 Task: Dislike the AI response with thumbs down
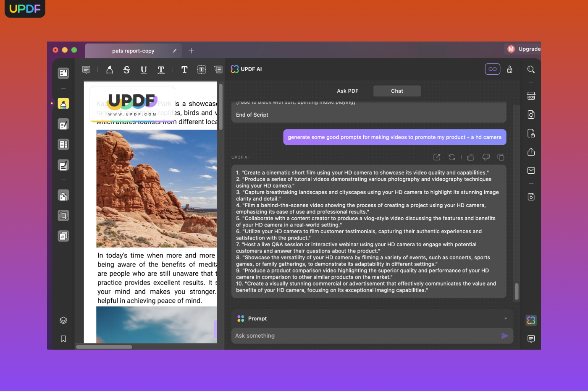(486, 157)
